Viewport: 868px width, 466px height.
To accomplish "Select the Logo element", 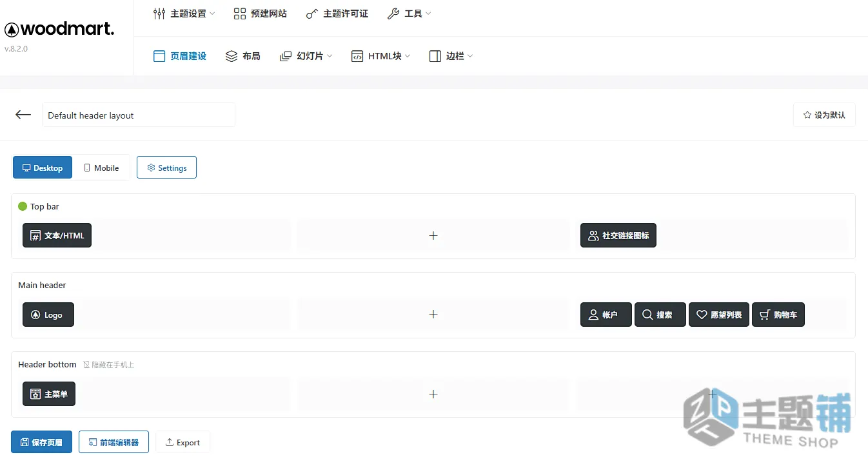I will (x=48, y=315).
